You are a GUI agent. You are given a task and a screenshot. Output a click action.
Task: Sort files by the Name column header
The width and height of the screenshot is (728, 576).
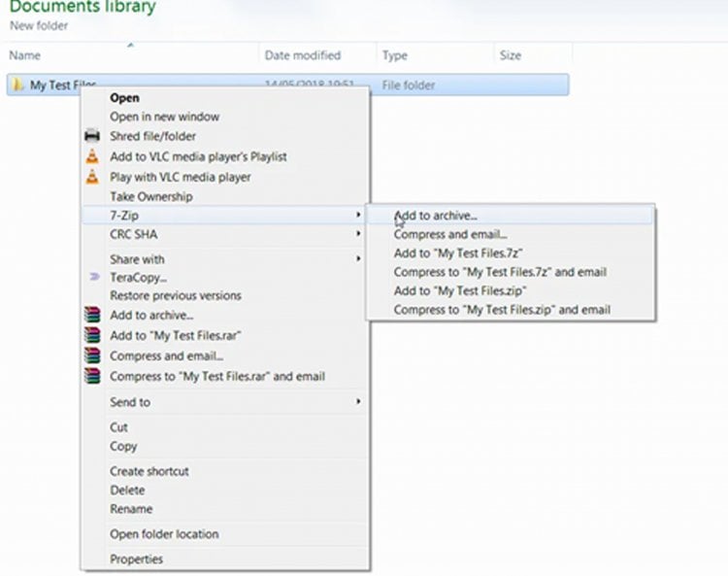(x=24, y=55)
